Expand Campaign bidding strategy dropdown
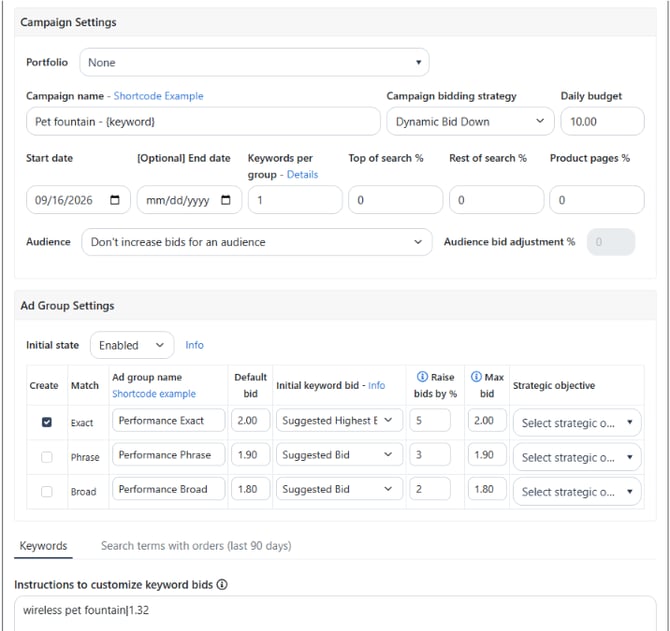Image resolution: width=670 pixels, height=631 pixels. 470,122
